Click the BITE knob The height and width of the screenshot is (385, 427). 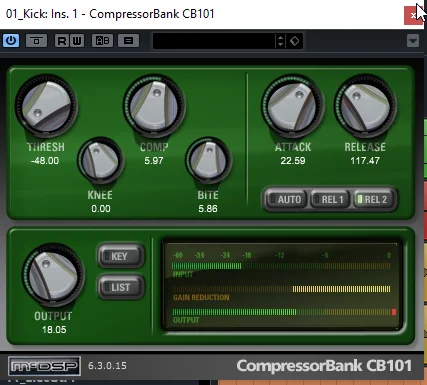(208, 160)
